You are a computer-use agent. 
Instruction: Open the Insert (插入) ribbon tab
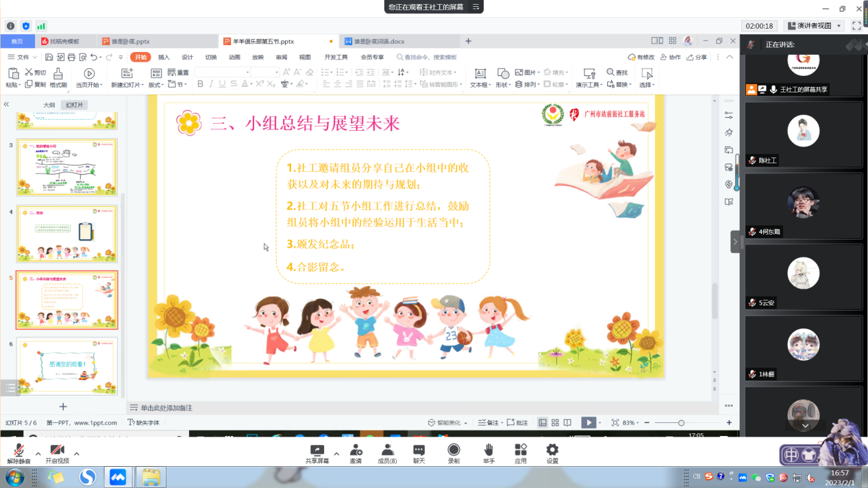point(164,57)
